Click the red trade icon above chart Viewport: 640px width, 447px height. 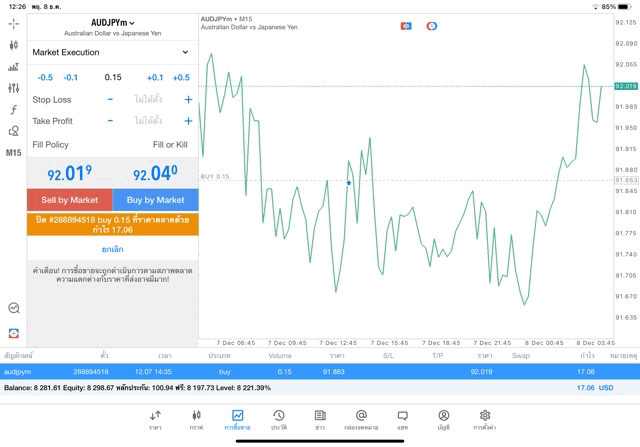(406, 26)
